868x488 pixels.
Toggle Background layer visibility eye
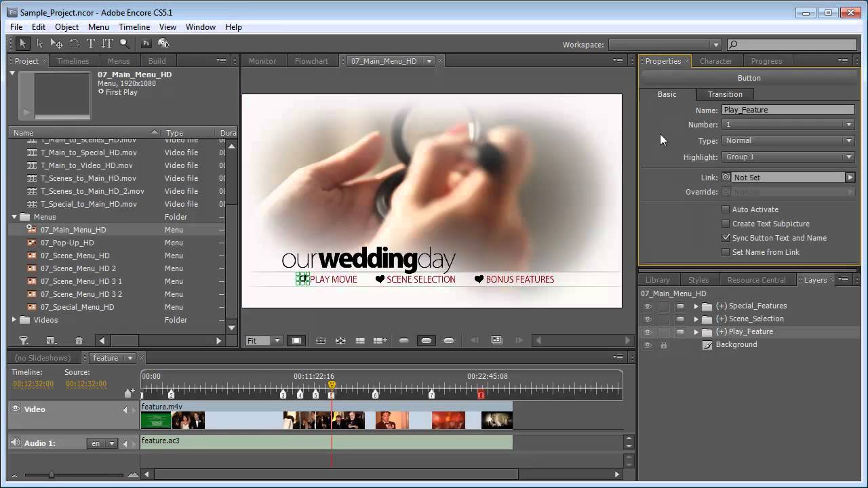(647, 344)
